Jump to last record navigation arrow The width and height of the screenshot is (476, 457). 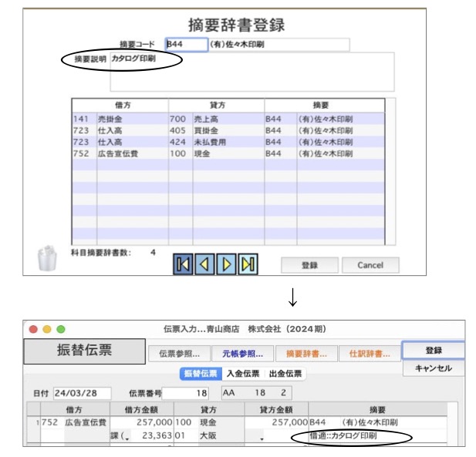[247, 264]
